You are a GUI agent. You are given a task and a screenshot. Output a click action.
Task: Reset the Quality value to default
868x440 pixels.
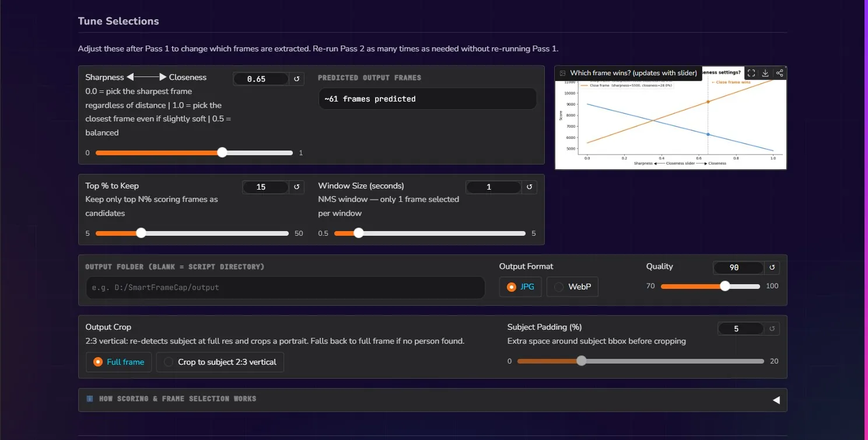coord(772,267)
